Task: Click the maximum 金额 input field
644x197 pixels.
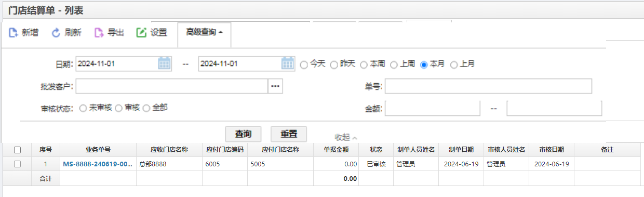Action: point(554,108)
